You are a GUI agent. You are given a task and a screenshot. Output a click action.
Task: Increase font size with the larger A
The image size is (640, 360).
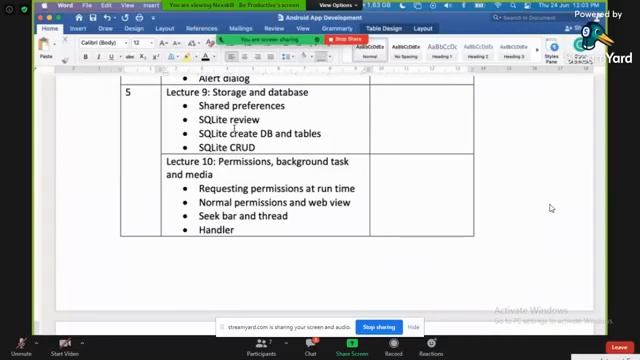pyautogui.click(x=163, y=43)
